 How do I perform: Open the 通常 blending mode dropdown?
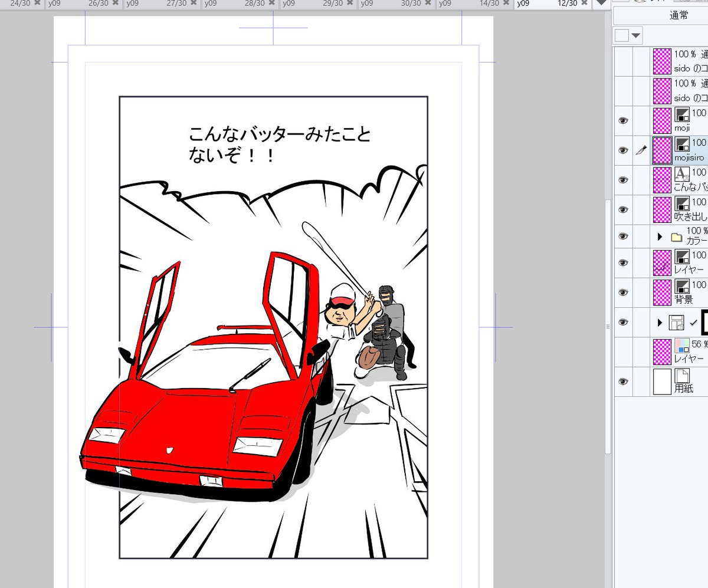[660, 16]
